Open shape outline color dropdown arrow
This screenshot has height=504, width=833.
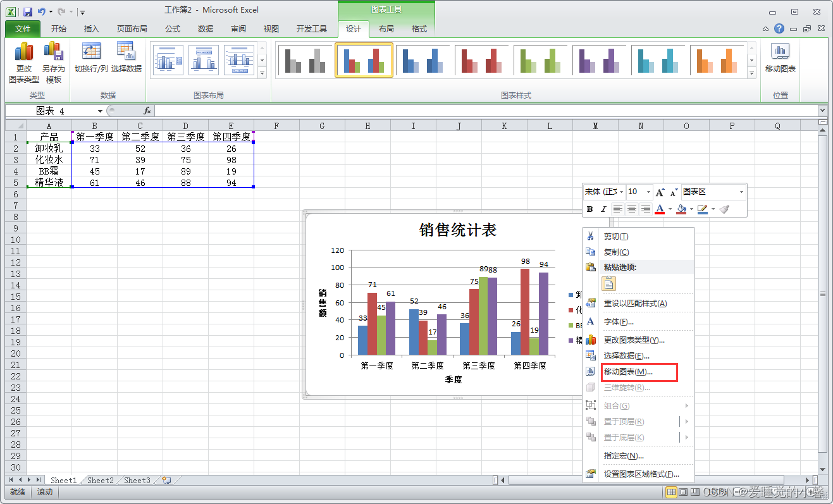pos(713,209)
